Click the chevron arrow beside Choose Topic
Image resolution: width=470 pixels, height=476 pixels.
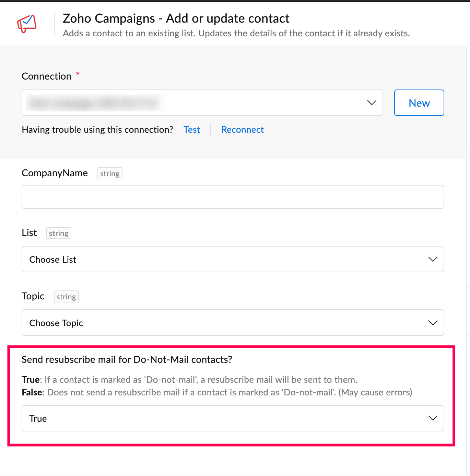point(433,323)
